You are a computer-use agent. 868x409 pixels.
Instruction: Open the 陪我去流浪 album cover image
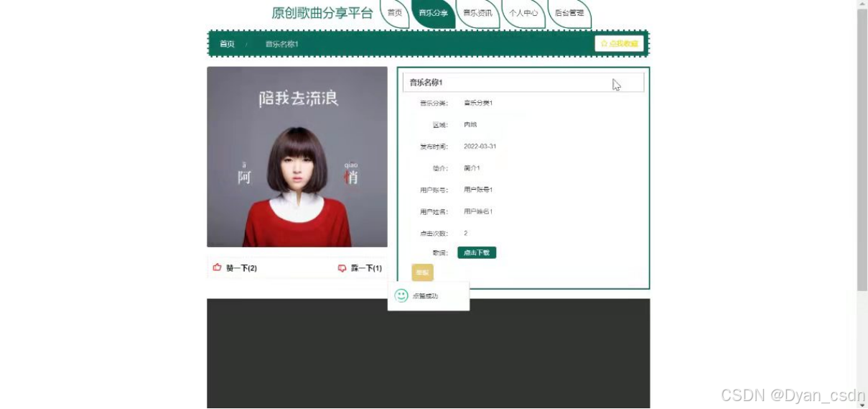[x=297, y=157]
